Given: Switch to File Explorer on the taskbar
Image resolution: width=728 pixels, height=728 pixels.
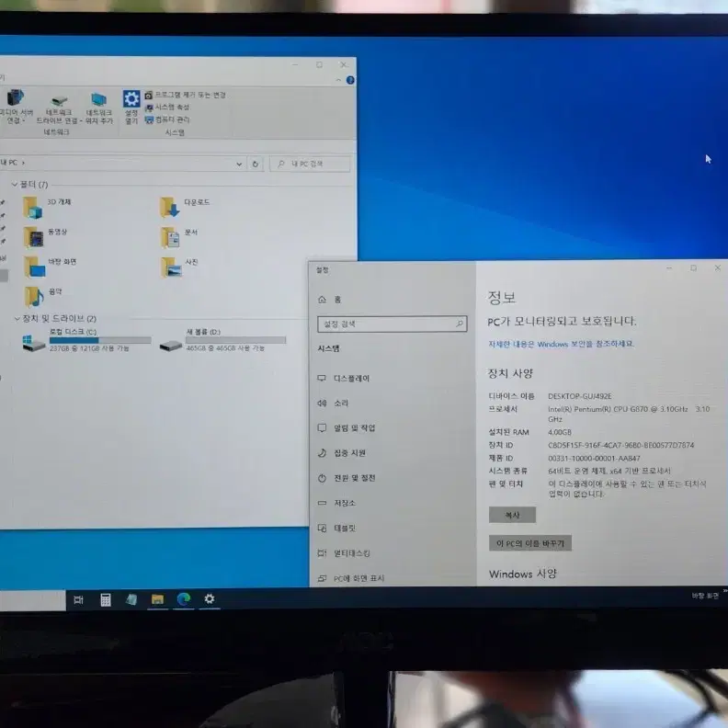Looking at the screenshot, I should tap(157, 599).
